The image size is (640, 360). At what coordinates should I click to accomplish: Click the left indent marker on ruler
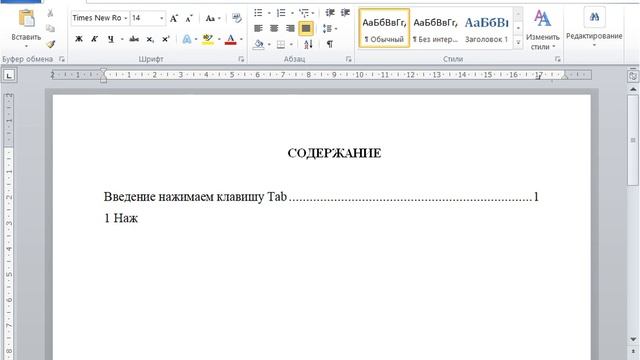tap(103, 80)
